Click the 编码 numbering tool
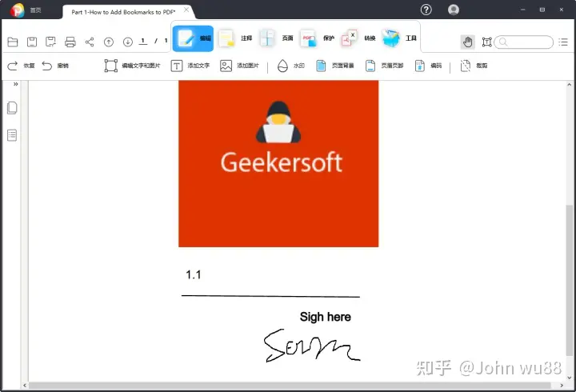This screenshot has width=576, height=392. pos(428,66)
